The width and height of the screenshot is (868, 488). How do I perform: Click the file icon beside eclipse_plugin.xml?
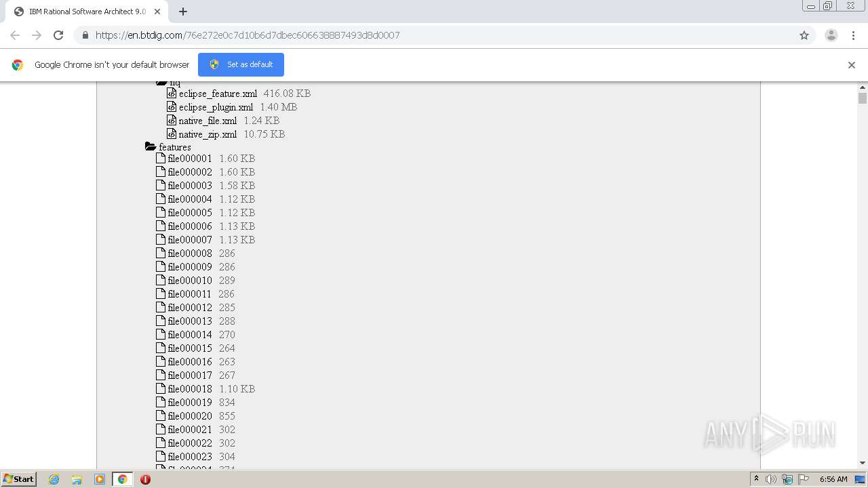pos(172,107)
